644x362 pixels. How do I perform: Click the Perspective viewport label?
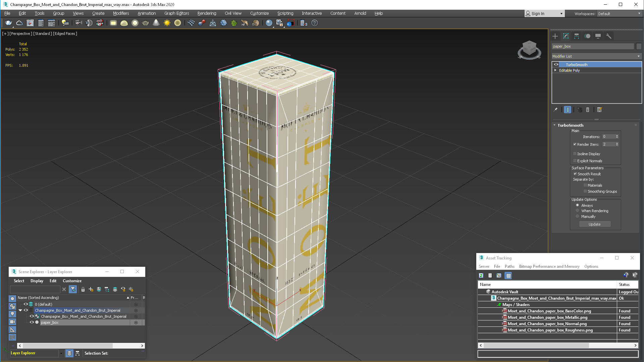coord(21,34)
